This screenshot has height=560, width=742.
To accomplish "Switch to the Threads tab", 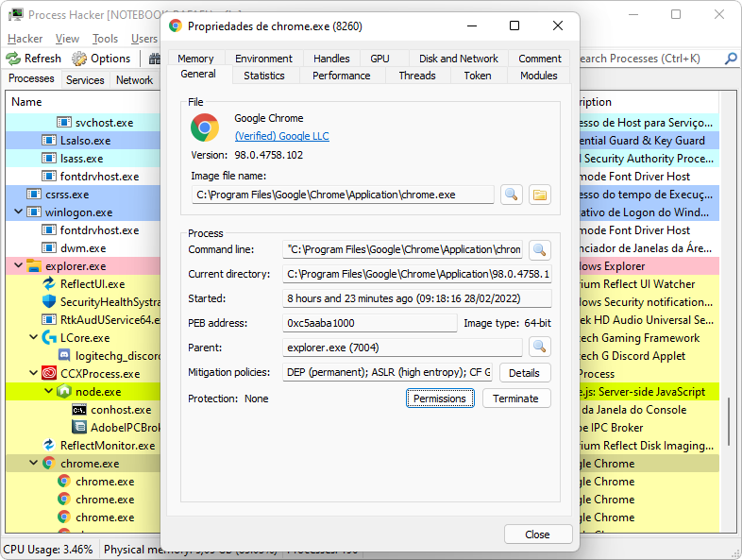I will click(416, 76).
